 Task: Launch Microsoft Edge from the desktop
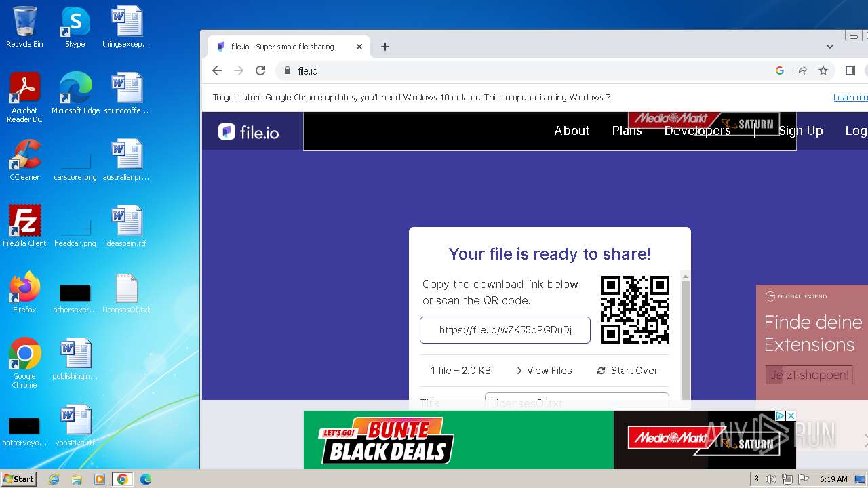75,94
